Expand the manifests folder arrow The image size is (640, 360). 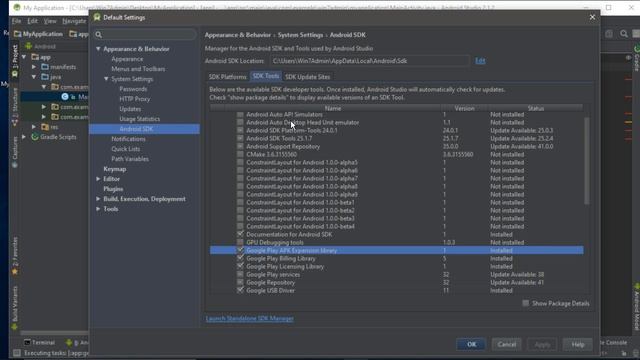tap(34, 67)
